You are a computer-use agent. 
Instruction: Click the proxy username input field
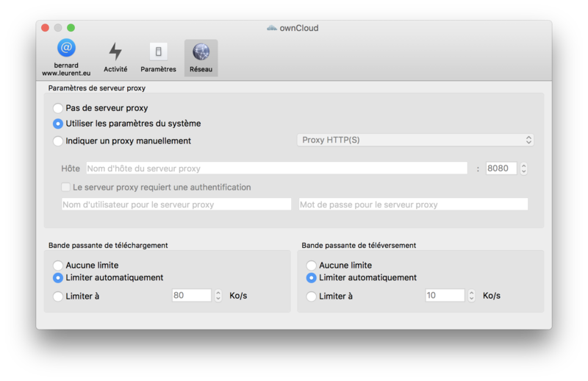[x=176, y=204]
